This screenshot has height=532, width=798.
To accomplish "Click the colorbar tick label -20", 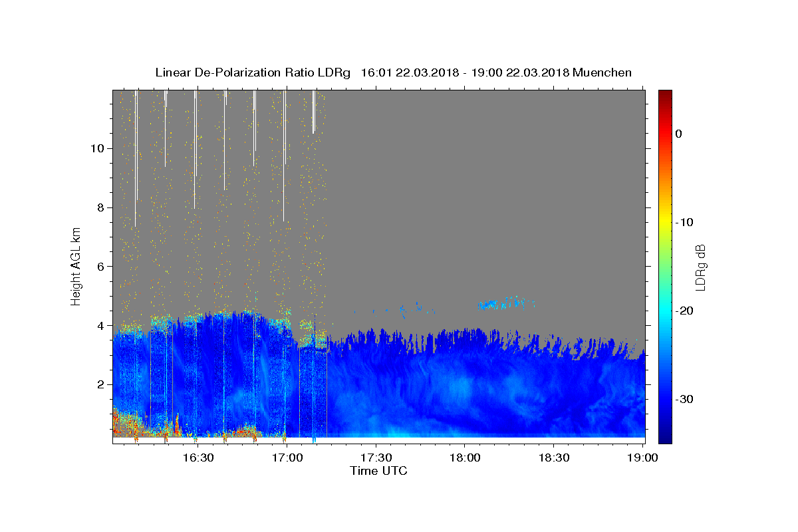I will [685, 311].
